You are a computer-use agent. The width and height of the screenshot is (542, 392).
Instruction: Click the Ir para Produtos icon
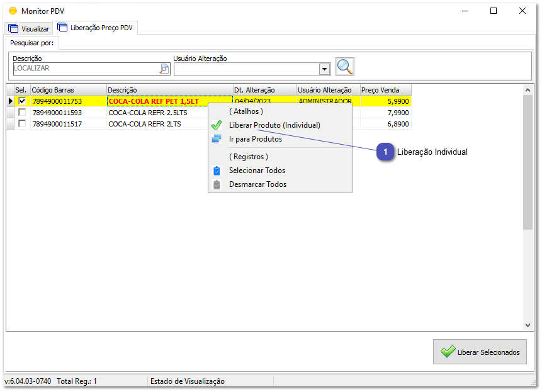pos(217,139)
